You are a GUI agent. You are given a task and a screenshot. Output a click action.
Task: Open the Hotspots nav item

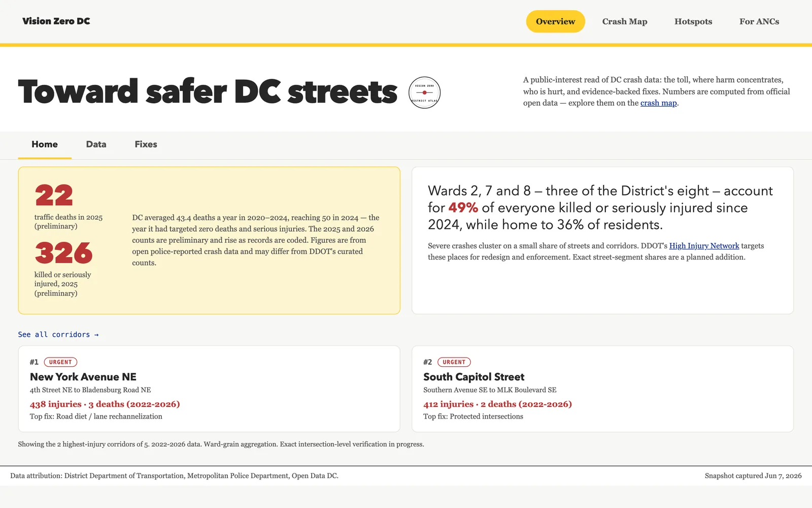coord(693,21)
